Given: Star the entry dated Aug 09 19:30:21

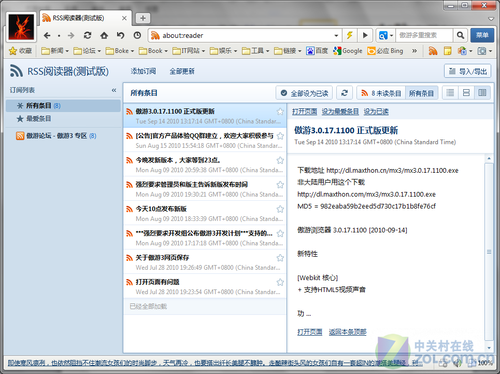Looking at the screenshot, I should tap(280, 185).
